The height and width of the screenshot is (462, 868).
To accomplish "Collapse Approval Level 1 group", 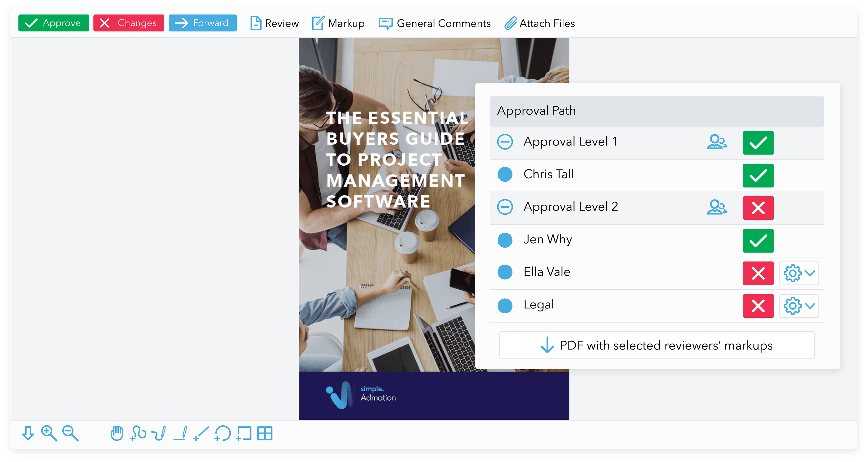I will 505,142.
